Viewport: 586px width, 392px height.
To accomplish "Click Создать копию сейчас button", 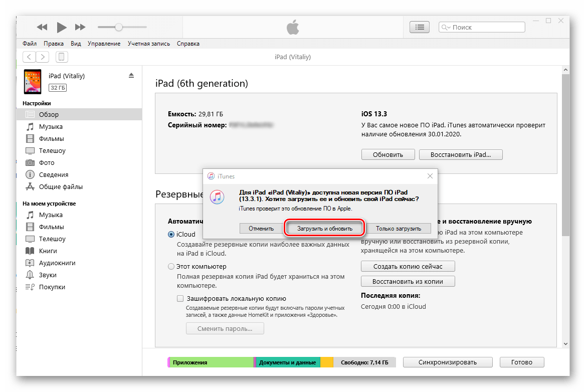I will (408, 267).
